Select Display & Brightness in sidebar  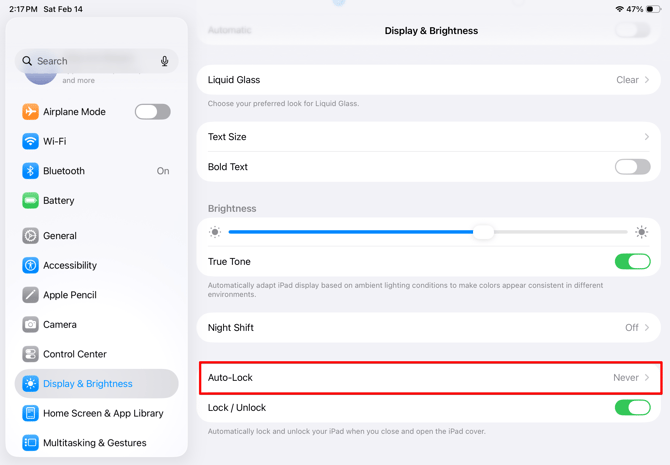pos(97,384)
